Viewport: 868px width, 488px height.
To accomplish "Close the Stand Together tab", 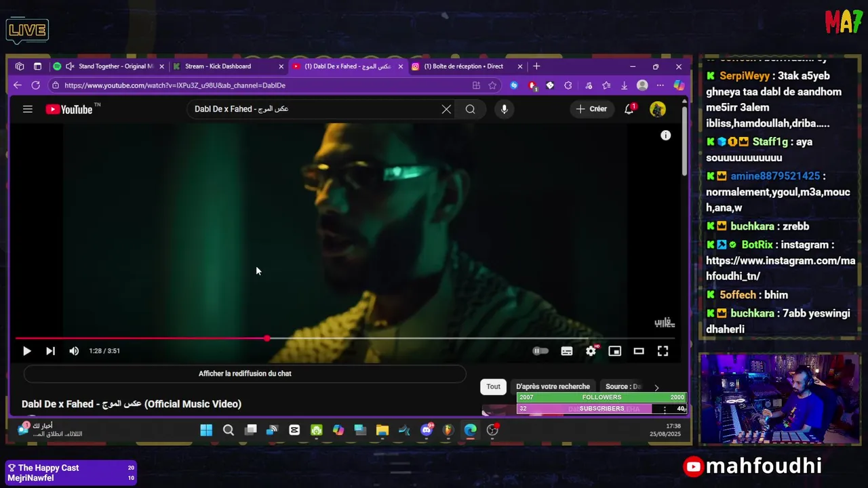I will (x=161, y=66).
